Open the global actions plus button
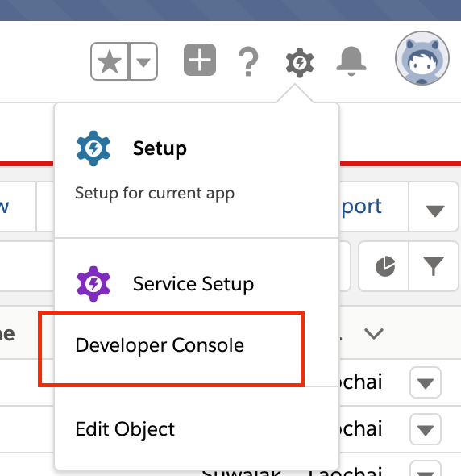This screenshot has width=461, height=476. click(x=200, y=60)
